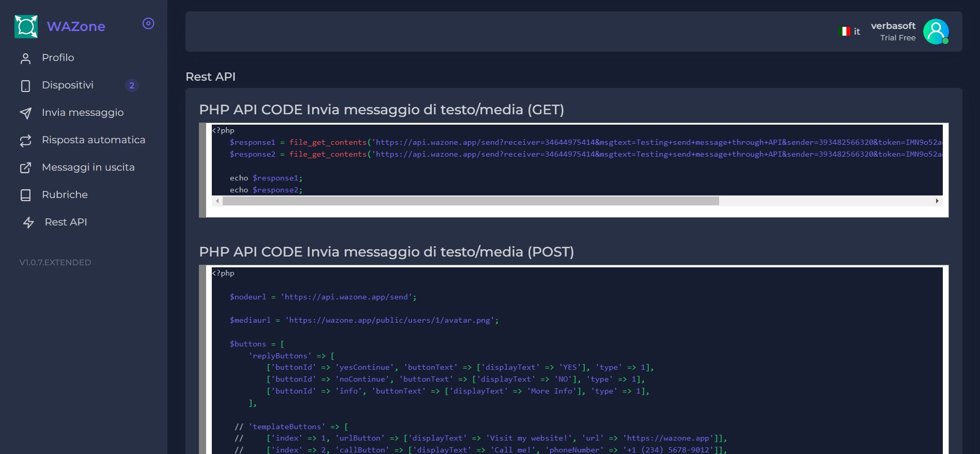Click the echo $response1 line
The width and height of the screenshot is (980, 454).
(x=266, y=178)
